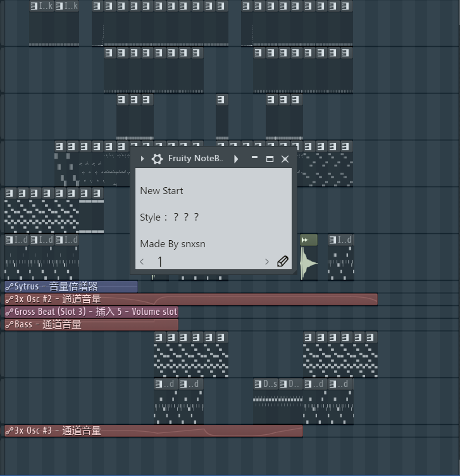Open the Fruity NoteBook gear settings icon

(158, 159)
